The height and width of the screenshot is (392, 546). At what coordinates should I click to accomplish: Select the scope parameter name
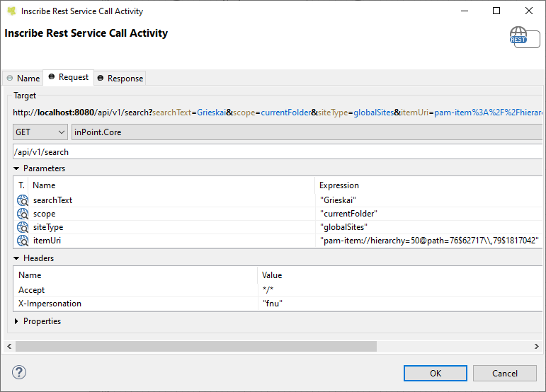[44, 214]
